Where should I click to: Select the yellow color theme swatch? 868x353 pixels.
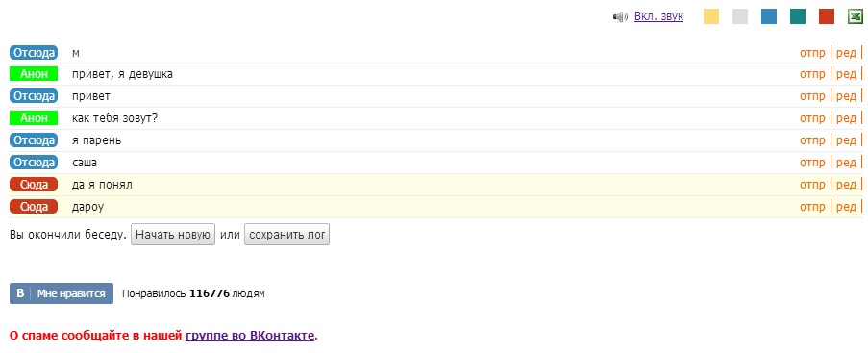pyautogui.click(x=711, y=16)
